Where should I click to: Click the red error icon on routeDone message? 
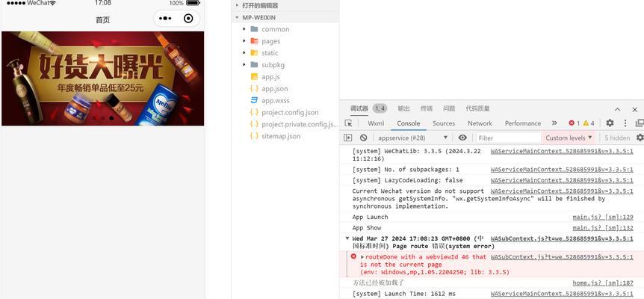point(353,256)
